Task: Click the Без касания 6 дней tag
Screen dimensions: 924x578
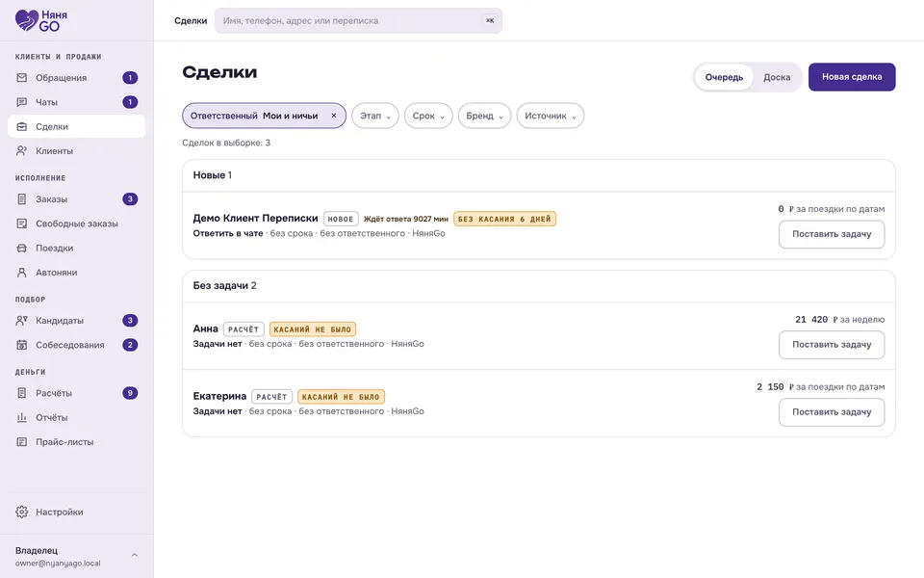Action: coord(504,219)
